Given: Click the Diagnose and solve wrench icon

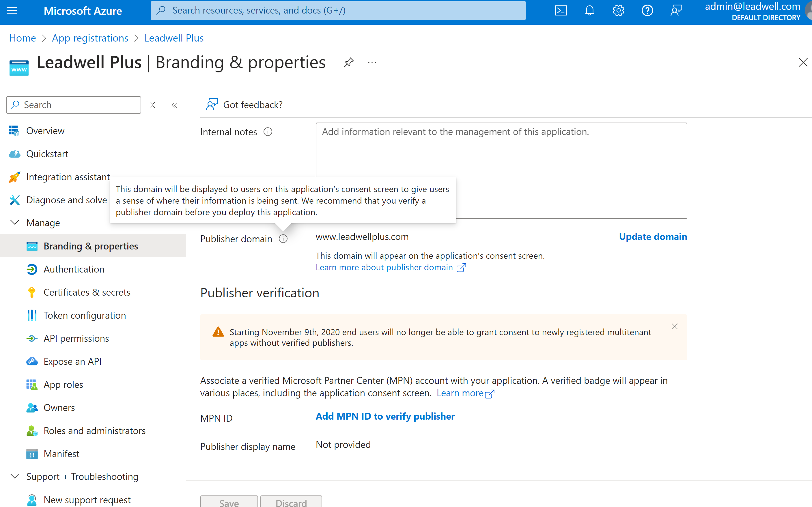Looking at the screenshot, I should point(14,200).
